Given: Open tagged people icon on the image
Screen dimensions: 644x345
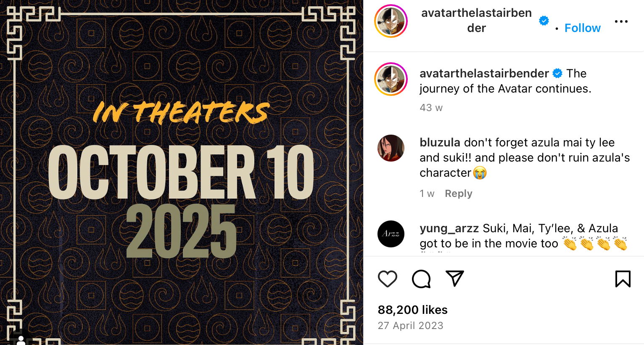Looking at the screenshot, I should pos(21,339).
